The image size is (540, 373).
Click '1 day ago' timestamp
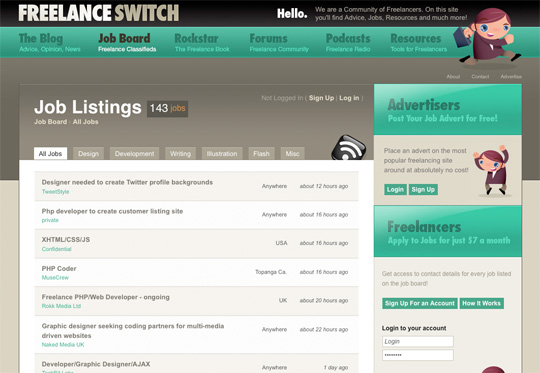(x=336, y=367)
